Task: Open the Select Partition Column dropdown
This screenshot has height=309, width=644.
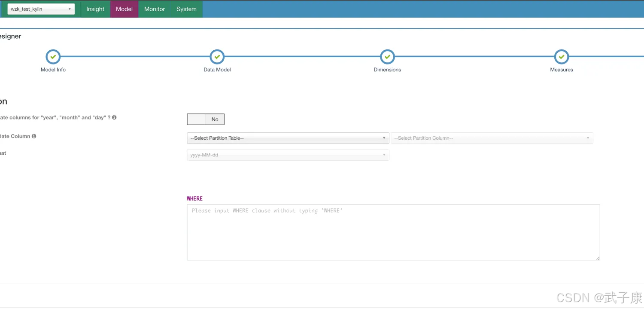Action: (492, 138)
